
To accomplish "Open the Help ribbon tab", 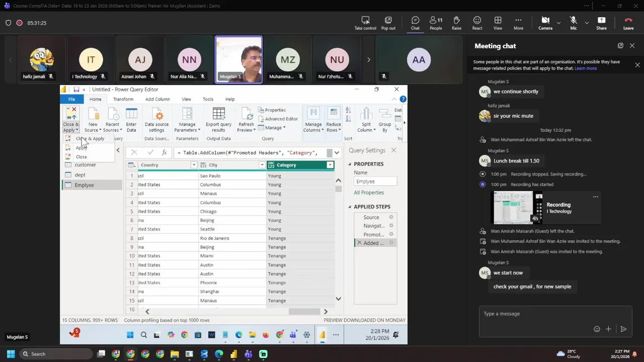I will point(230,99).
